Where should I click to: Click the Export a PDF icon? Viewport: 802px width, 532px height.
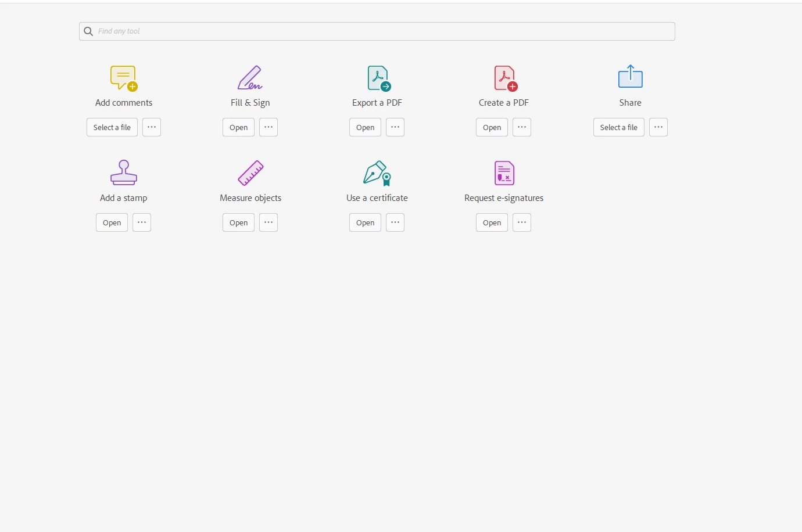coord(379,78)
